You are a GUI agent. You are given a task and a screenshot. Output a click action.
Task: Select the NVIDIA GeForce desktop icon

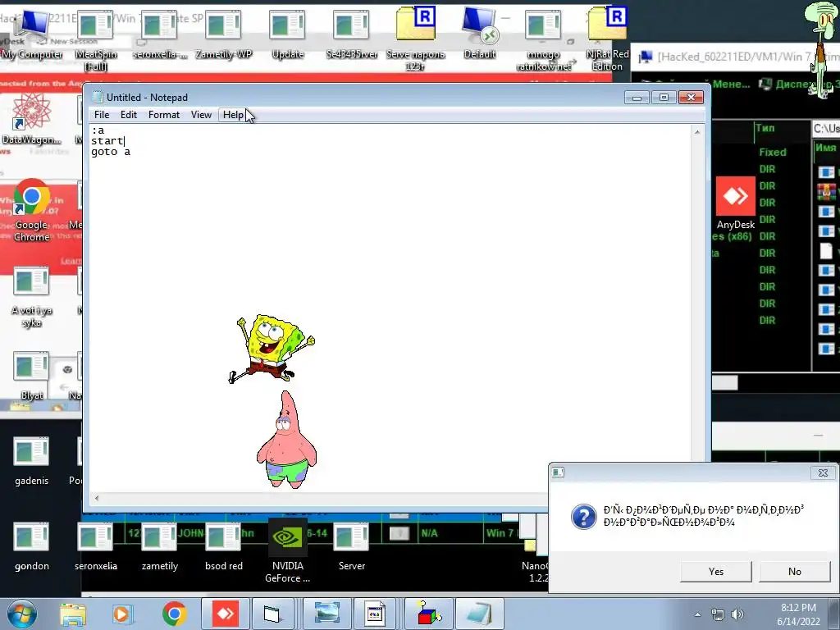point(288,552)
